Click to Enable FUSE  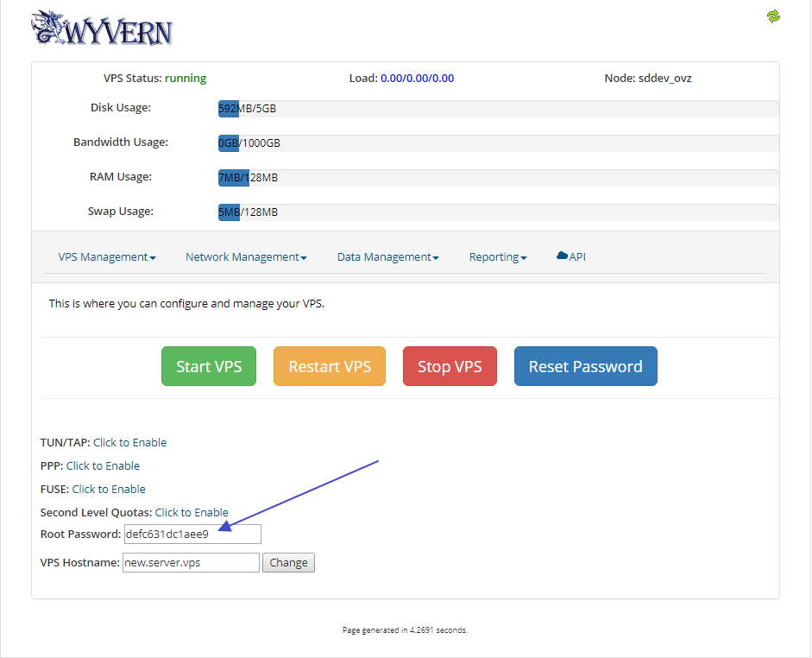pos(109,489)
